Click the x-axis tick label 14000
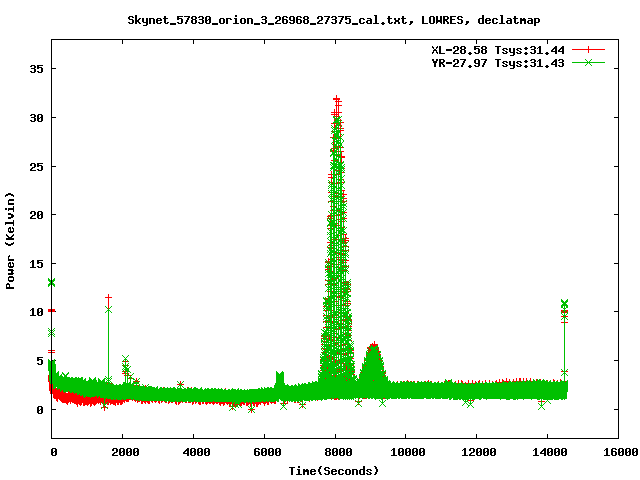 550,452
